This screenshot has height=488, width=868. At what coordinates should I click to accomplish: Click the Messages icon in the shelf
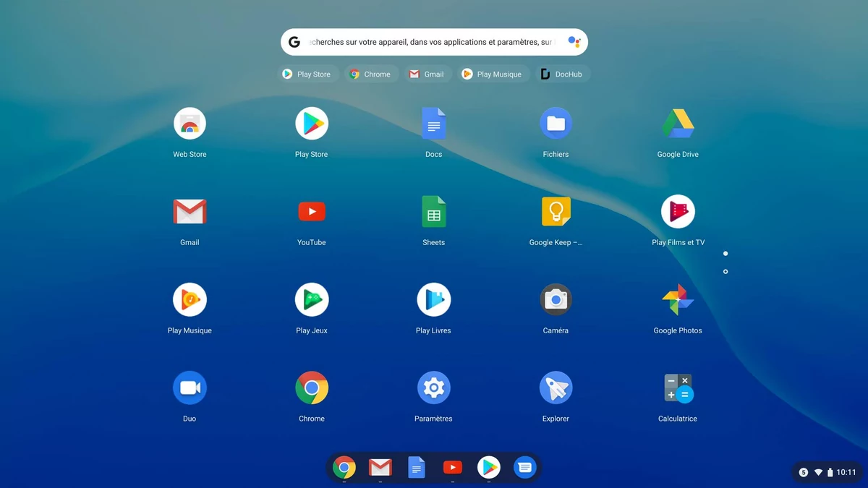(x=525, y=468)
